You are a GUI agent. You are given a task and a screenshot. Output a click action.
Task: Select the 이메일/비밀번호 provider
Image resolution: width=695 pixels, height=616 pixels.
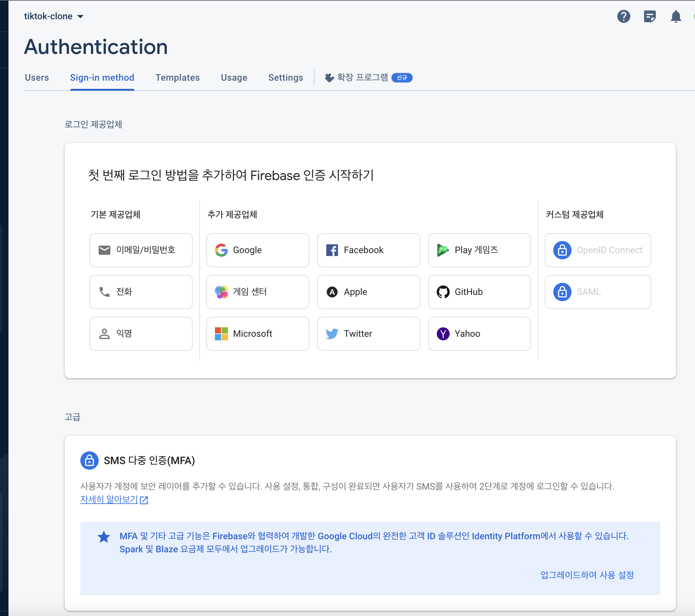[x=141, y=250]
